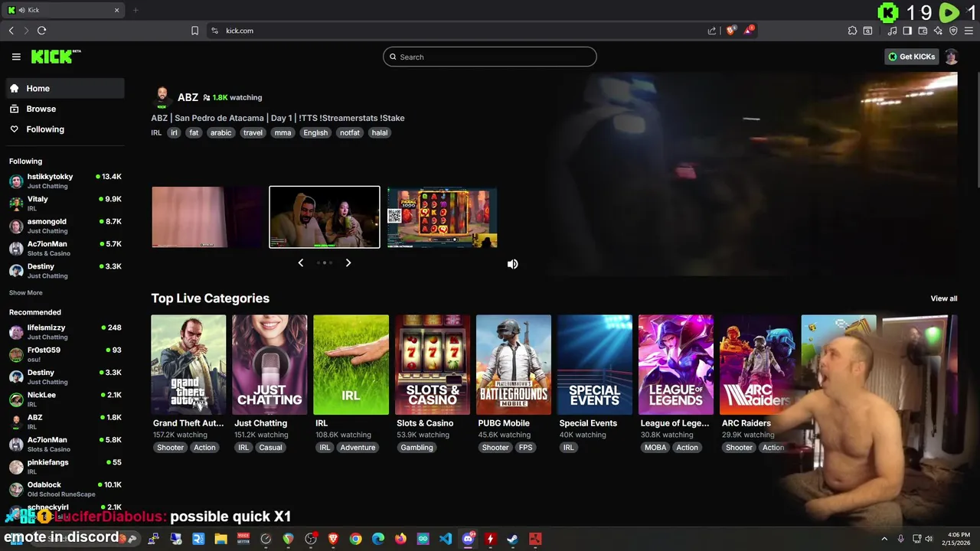Show previous featured stream arrow

tap(300, 262)
